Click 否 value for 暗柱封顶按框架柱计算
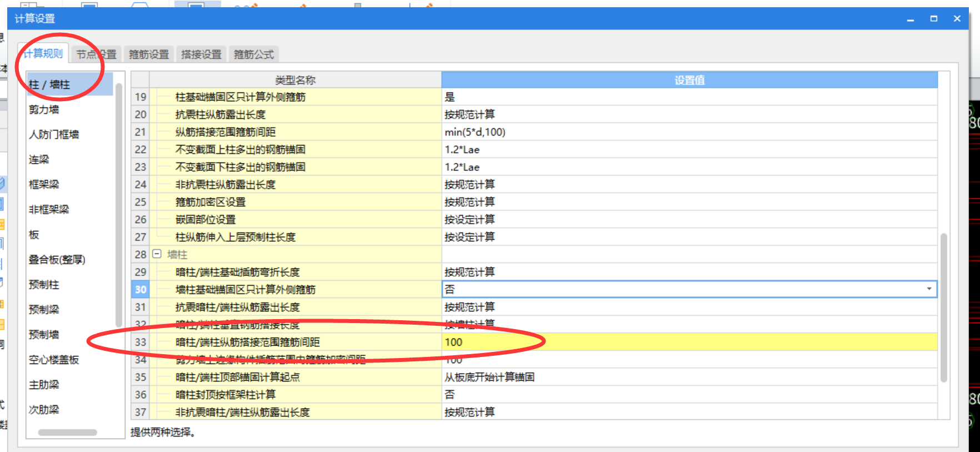Image resolution: width=980 pixels, height=452 pixels. point(689,395)
